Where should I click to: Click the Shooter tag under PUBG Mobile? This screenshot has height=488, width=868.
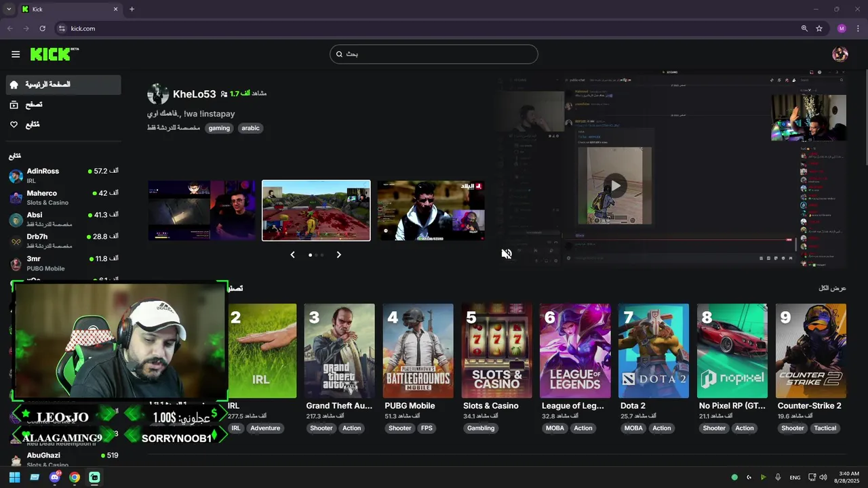[x=400, y=428]
